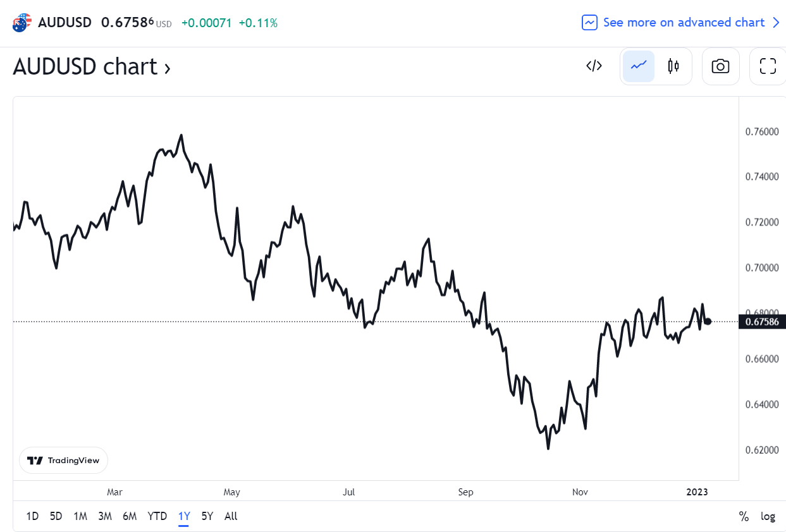Select the 5Y time range
The image size is (786, 532).
[x=207, y=516]
